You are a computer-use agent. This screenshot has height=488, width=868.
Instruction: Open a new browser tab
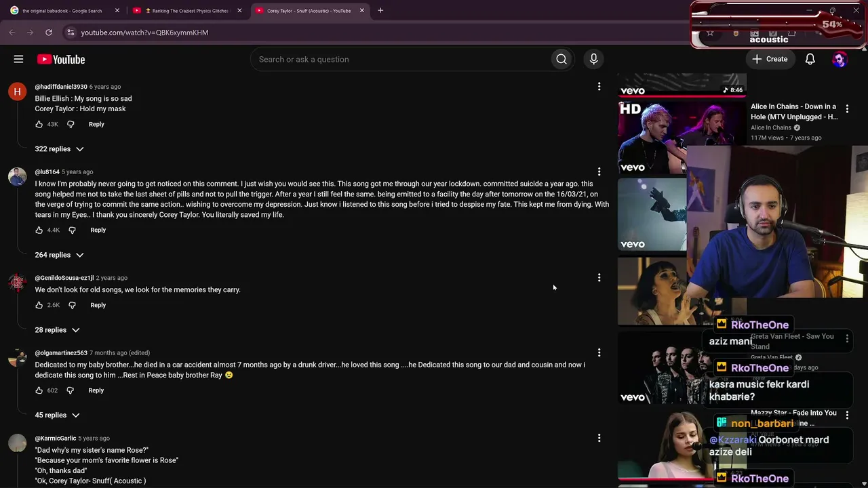click(x=380, y=10)
